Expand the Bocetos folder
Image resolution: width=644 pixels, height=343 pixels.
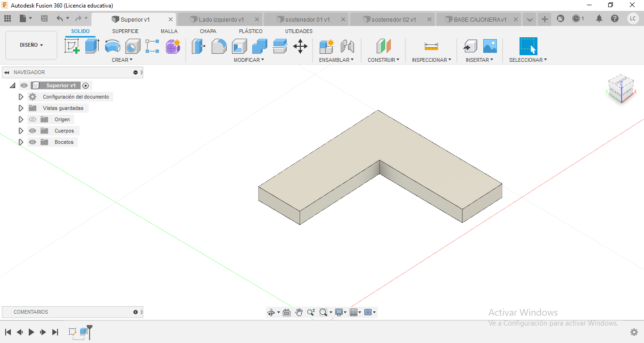coord(21,142)
